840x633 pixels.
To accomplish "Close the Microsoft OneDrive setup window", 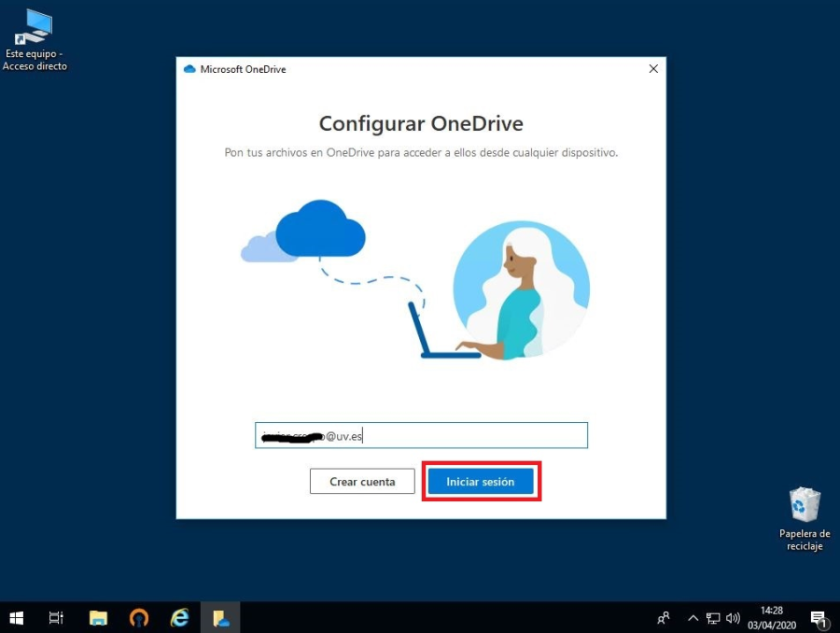I will pyautogui.click(x=653, y=68).
